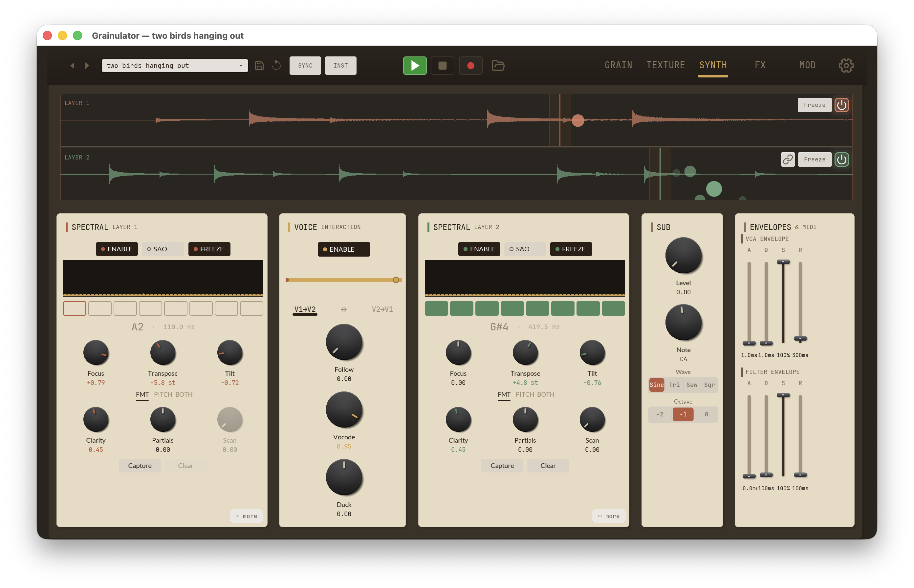Select the Tri wave for Sub
This screenshot has height=588, width=914.
tap(674, 385)
